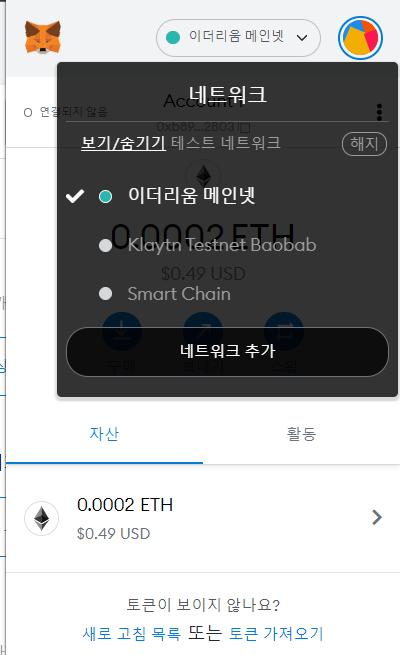Click the Ethereum icon in asset row

41,518
